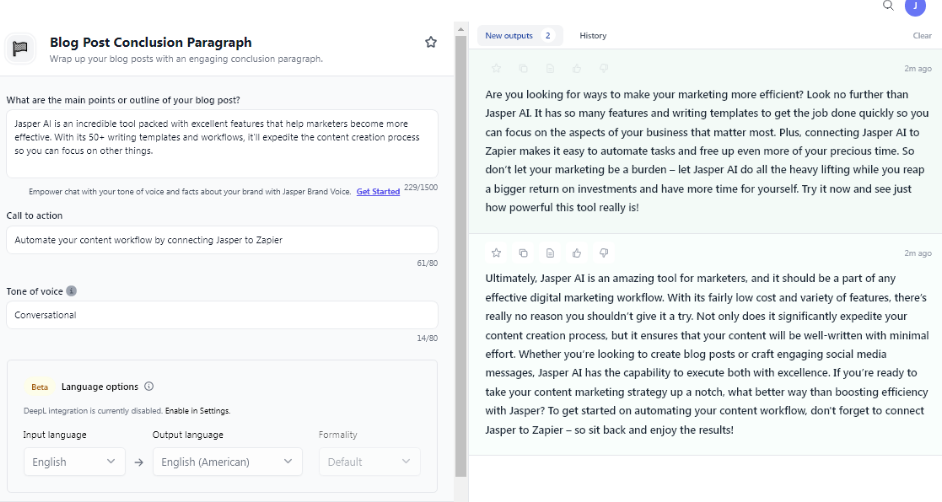Image resolution: width=942 pixels, height=502 pixels.
Task: Click the "What are the main points" label
Action: coord(123,100)
